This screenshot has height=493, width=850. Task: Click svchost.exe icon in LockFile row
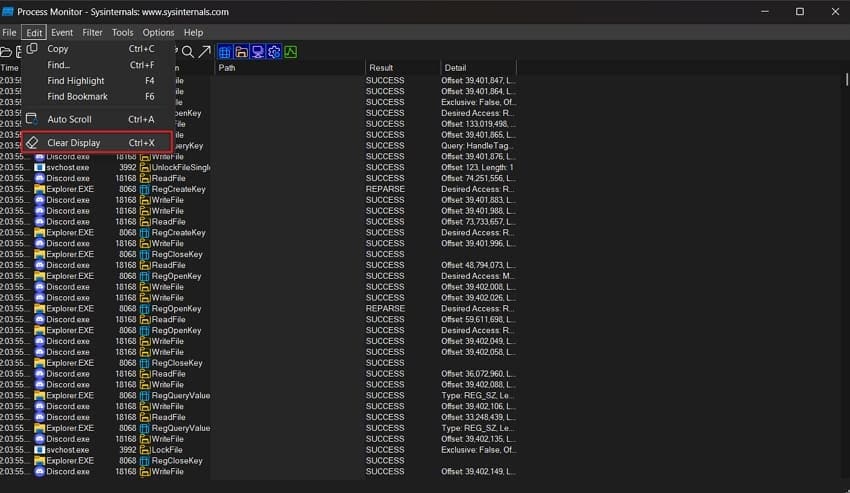[x=40, y=450]
